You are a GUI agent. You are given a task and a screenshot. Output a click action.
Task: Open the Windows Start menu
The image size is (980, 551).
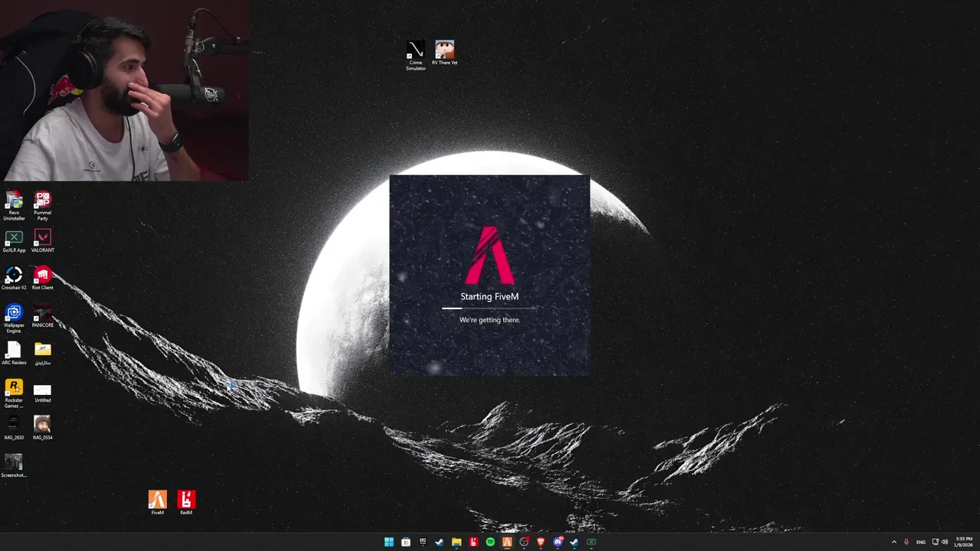[389, 542]
